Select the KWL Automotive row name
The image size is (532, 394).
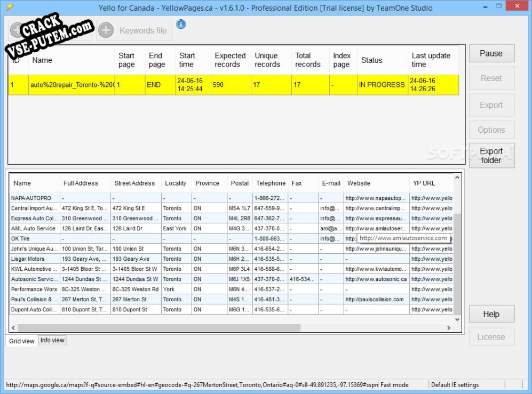pos(34,269)
